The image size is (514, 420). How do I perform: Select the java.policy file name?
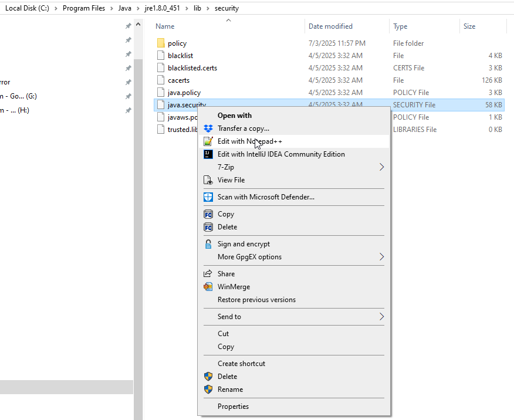[184, 93]
